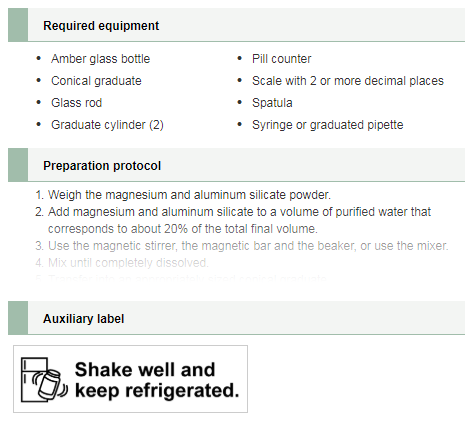Select the Spatula list entry
The width and height of the screenshot is (476, 422).
(x=272, y=103)
